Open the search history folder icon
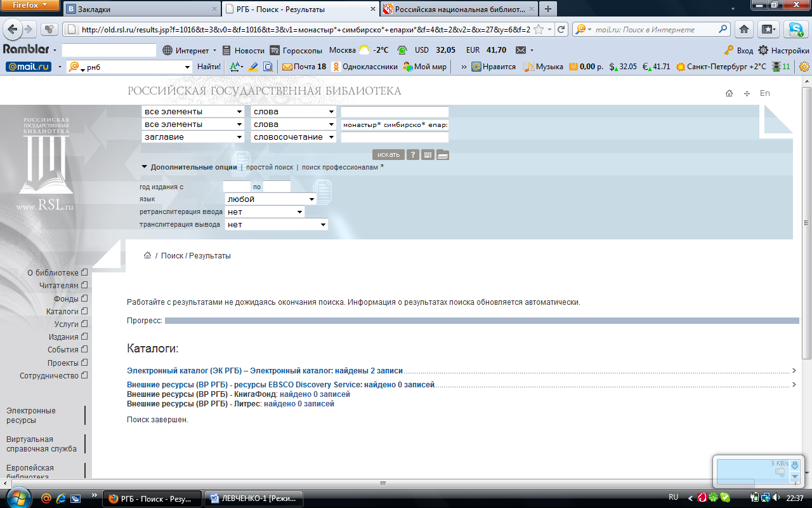The height and width of the screenshot is (508, 812). 443,154
